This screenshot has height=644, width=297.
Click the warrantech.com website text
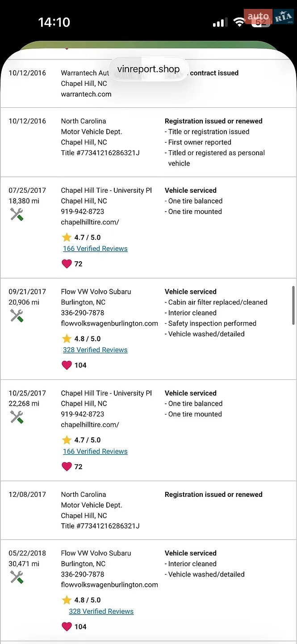[x=86, y=94]
